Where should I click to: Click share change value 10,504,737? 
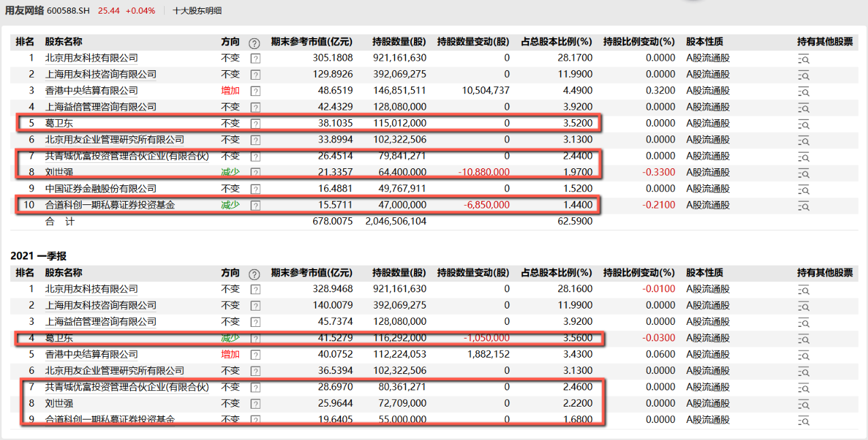pos(485,91)
